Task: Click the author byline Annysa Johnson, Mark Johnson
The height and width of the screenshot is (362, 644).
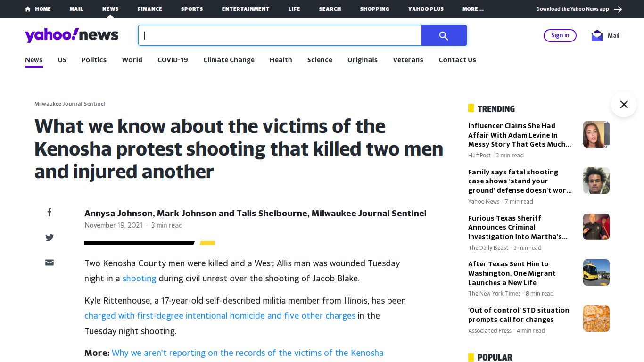Action: click(256, 214)
